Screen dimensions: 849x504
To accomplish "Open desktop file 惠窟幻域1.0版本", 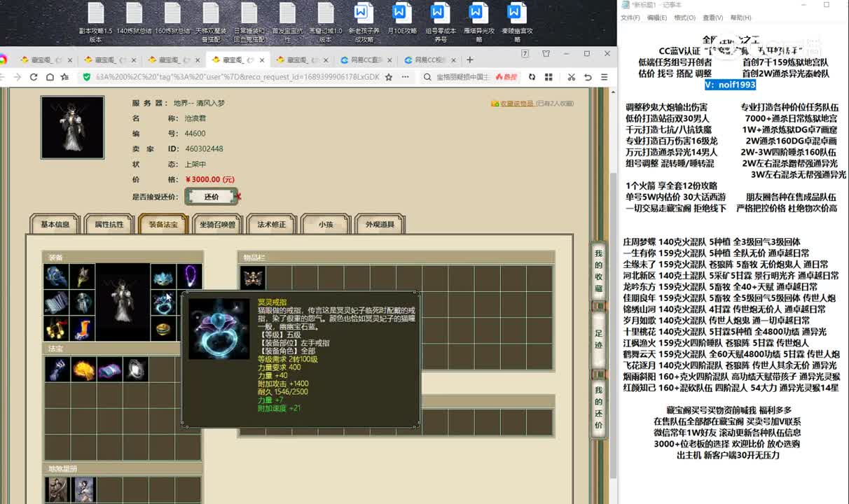I will point(326,23).
